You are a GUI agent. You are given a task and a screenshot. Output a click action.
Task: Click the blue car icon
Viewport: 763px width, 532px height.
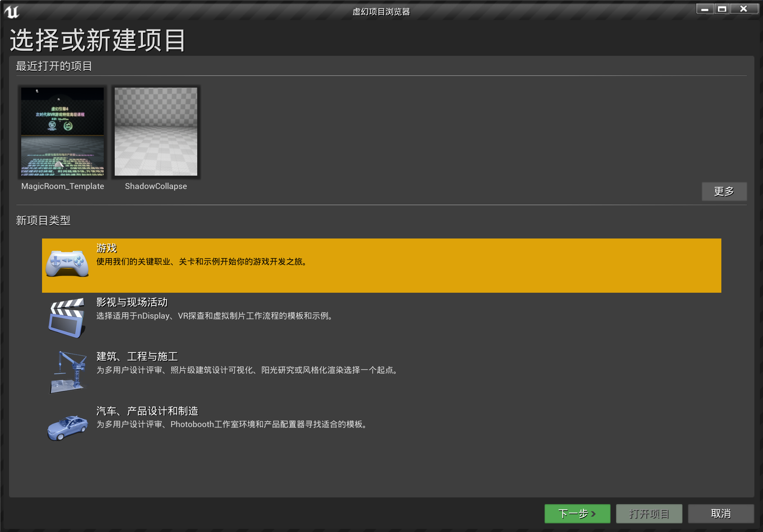click(x=68, y=427)
